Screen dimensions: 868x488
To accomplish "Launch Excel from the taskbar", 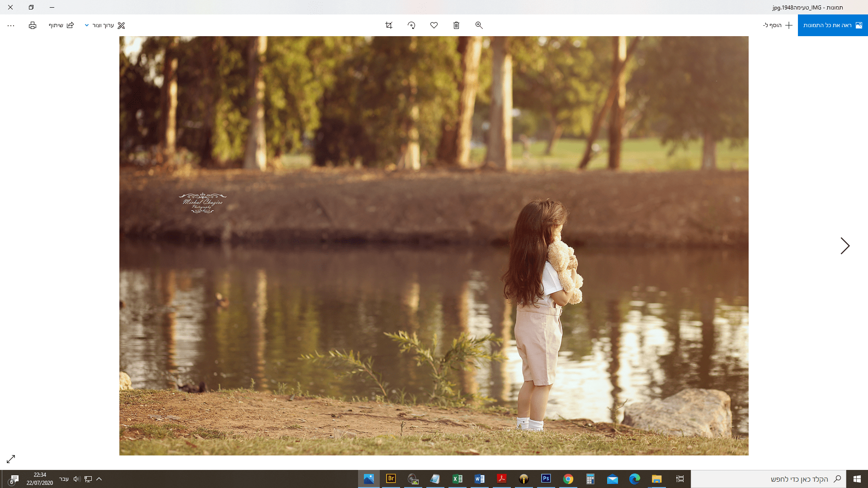I will (458, 479).
